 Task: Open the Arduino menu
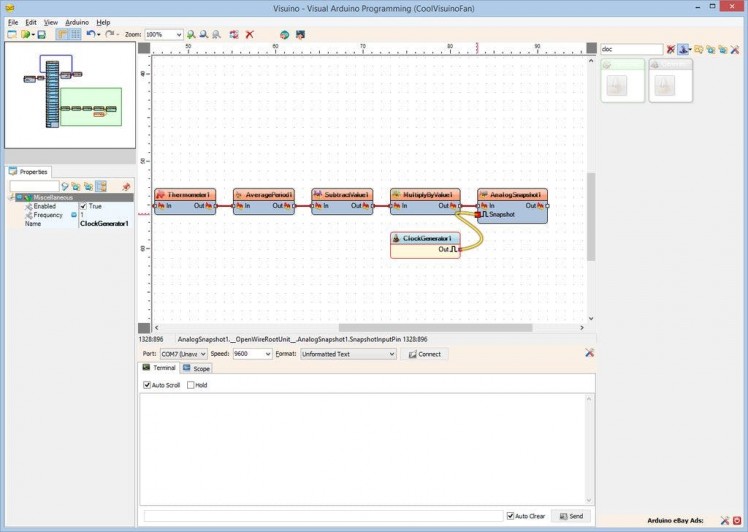click(x=77, y=22)
